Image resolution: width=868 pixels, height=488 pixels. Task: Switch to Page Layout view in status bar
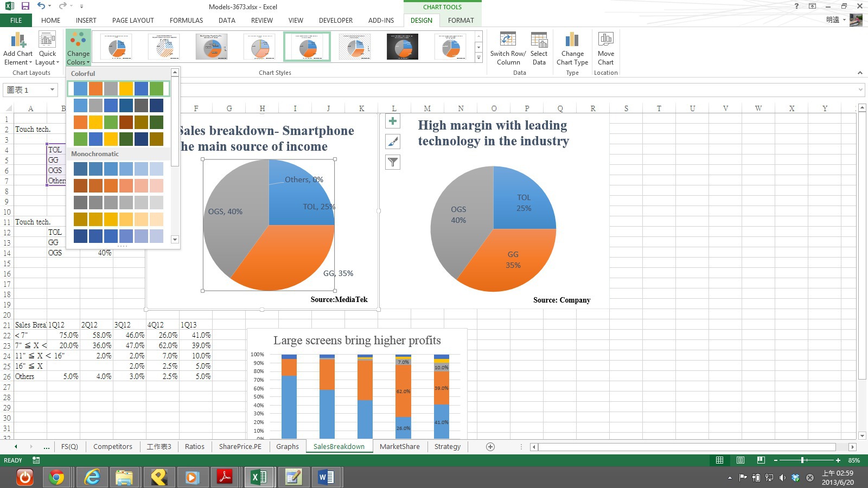741,460
